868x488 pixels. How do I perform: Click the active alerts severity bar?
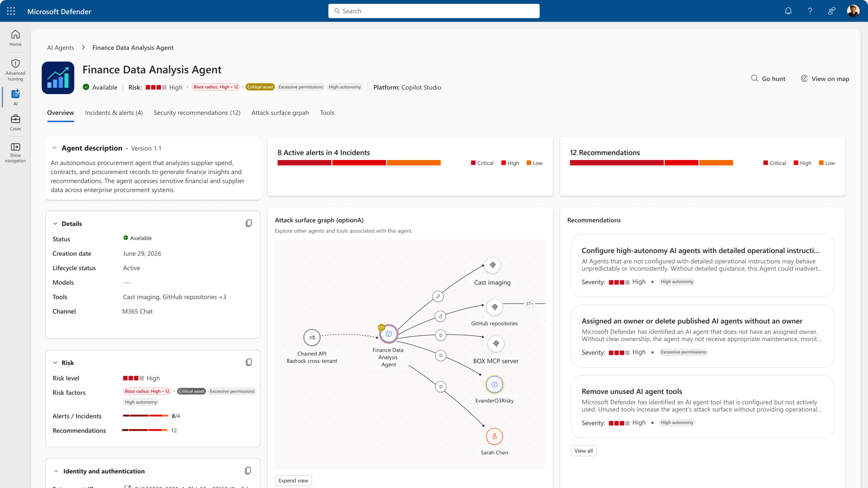(x=359, y=163)
